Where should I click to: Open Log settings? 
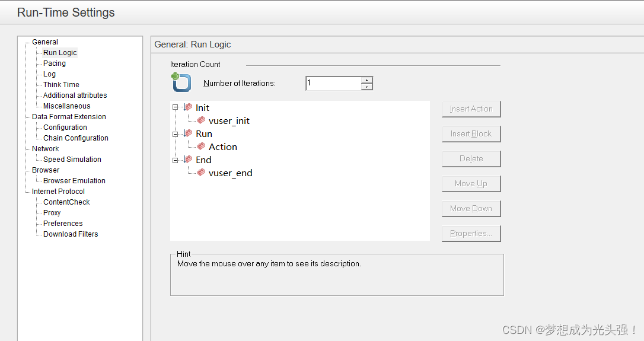pyautogui.click(x=50, y=74)
